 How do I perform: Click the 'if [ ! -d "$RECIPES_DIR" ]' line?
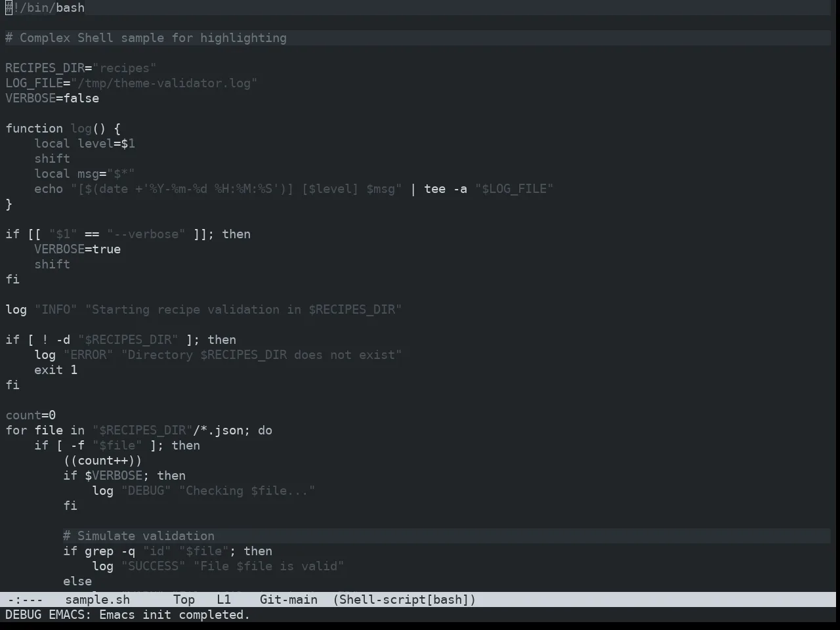click(121, 340)
